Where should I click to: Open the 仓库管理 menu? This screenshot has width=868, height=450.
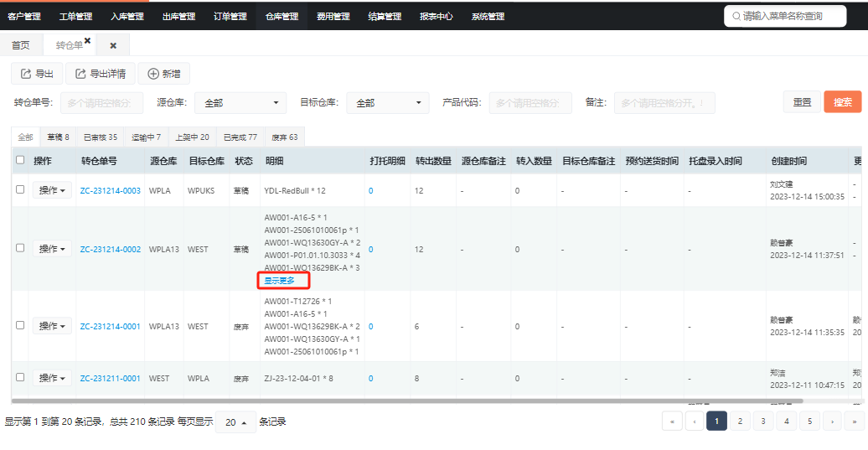(282, 16)
